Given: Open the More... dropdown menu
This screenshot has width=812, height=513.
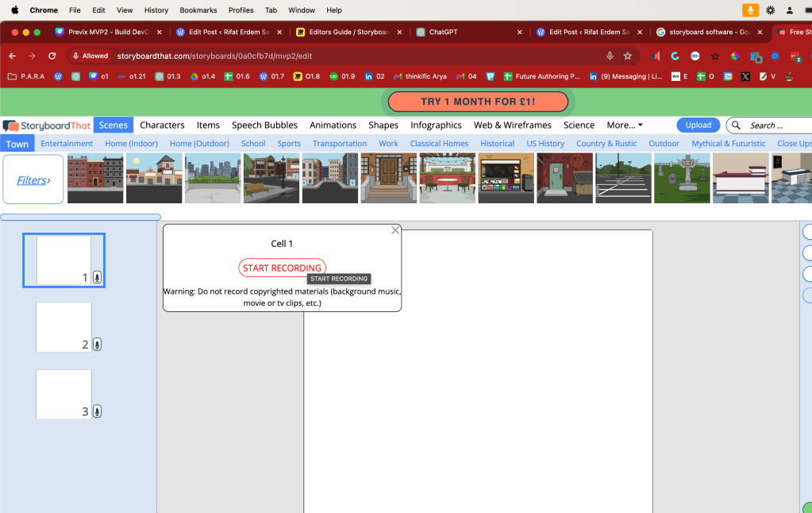Looking at the screenshot, I should 625,125.
